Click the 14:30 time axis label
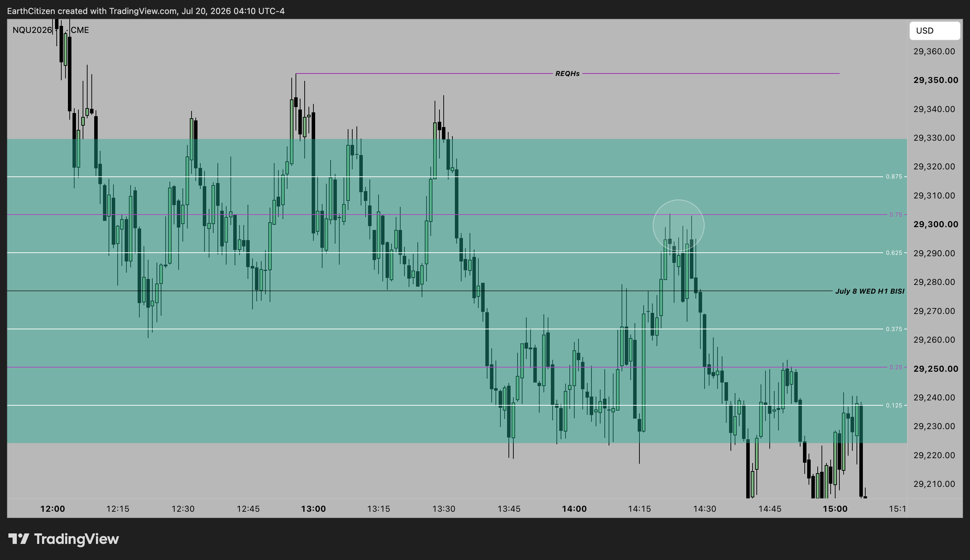 [x=705, y=509]
